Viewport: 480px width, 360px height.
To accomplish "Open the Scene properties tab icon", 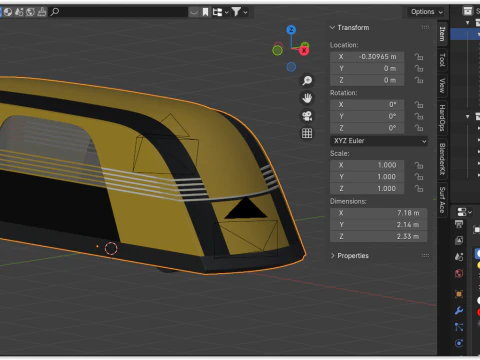I will coord(459,257).
